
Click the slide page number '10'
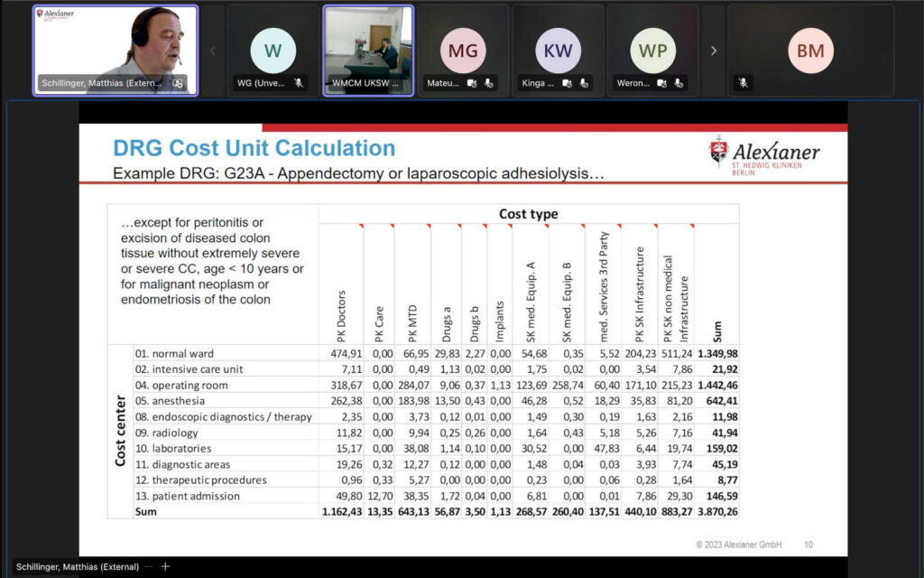(x=808, y=545)
